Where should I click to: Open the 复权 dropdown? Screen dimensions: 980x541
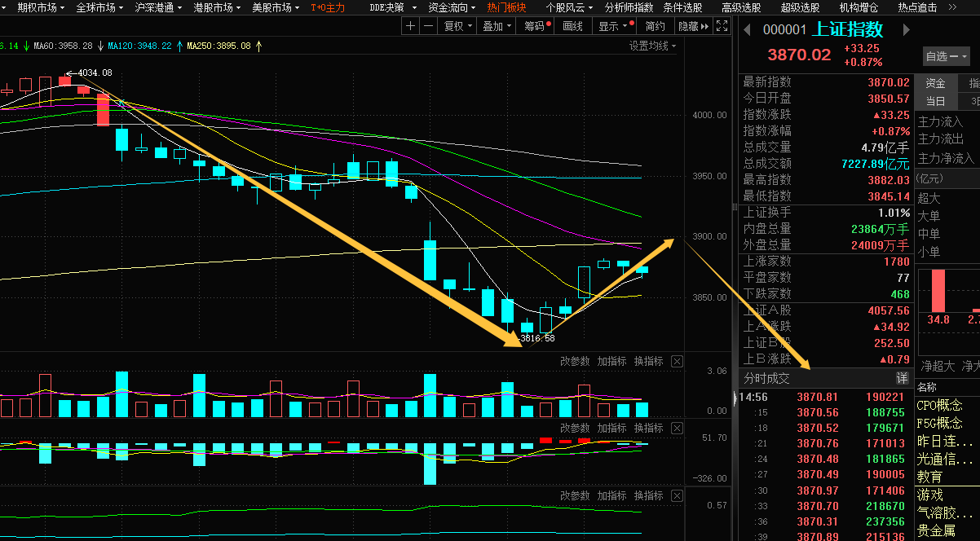click(x=457, y=26)
